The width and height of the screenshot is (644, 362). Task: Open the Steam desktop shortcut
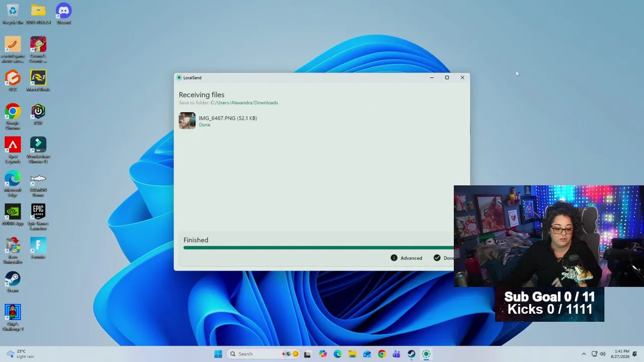point(13,282)
